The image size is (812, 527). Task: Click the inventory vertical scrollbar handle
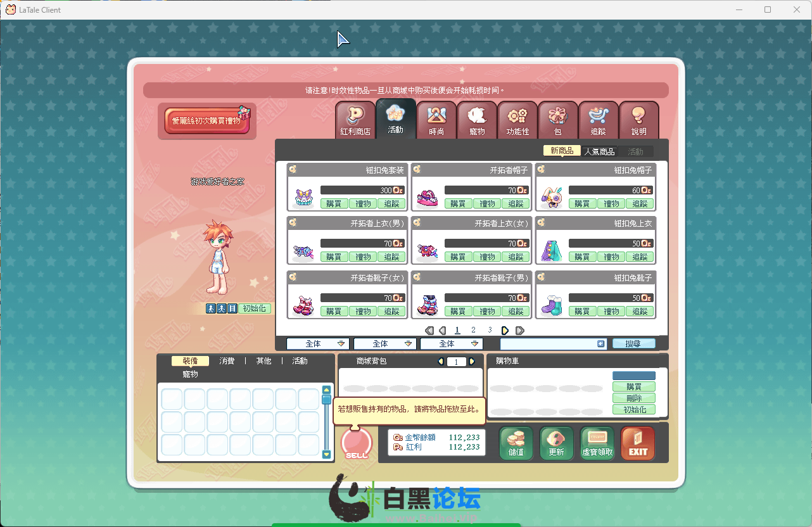click(x=327, y=399)
